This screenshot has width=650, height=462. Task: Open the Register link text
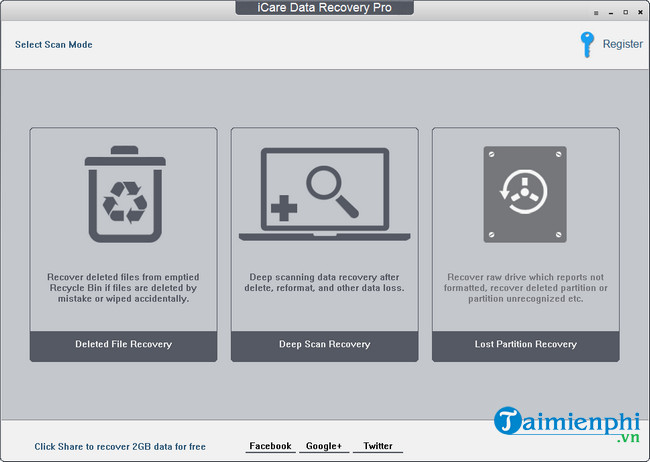pyautogui.click(x=622, y=45)
